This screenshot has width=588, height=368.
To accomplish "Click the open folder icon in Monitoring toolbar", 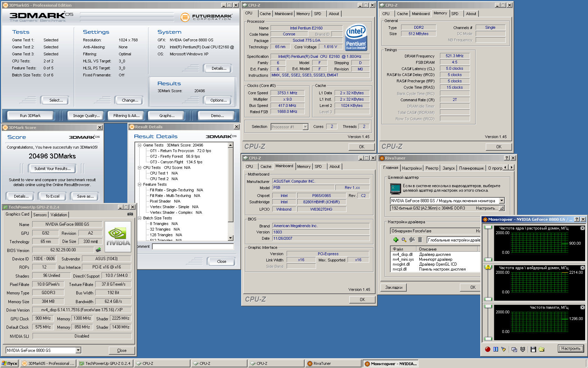I will tap(541, 349).
